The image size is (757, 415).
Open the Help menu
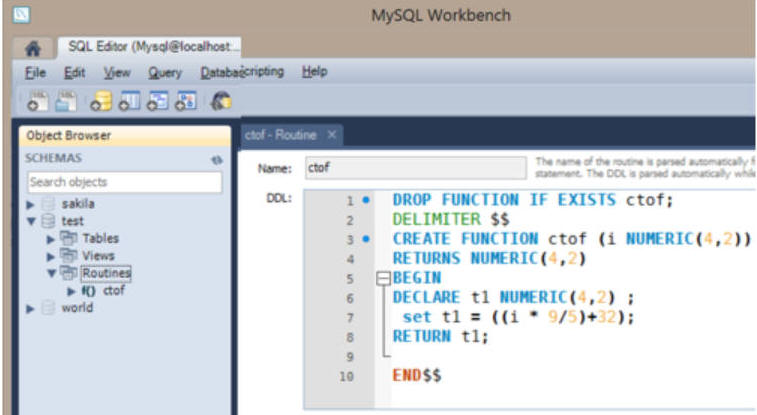pos(314,72)
